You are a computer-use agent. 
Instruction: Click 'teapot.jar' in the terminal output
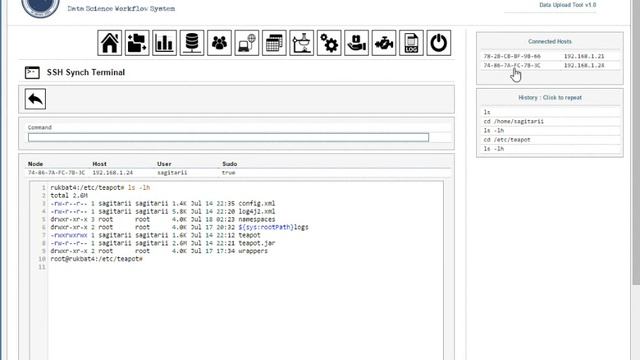pos(257,243)
